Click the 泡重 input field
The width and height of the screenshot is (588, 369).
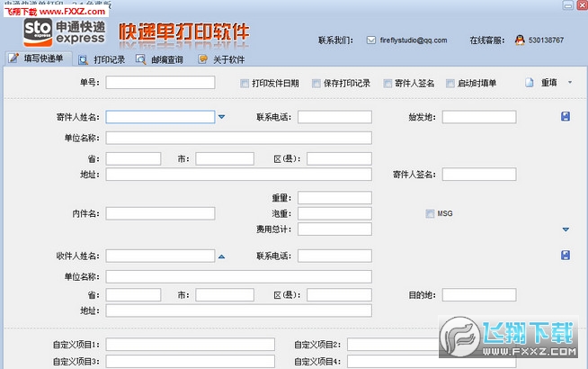tap(334, 213)
